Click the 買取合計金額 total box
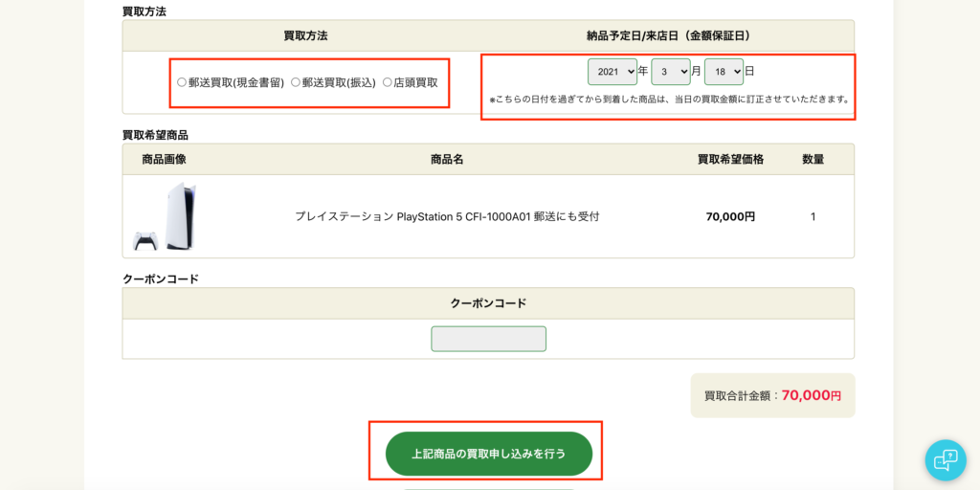Image resolution: width=980 pixels, height=490 pixels. pyautogui.click(x=772, y=395)
